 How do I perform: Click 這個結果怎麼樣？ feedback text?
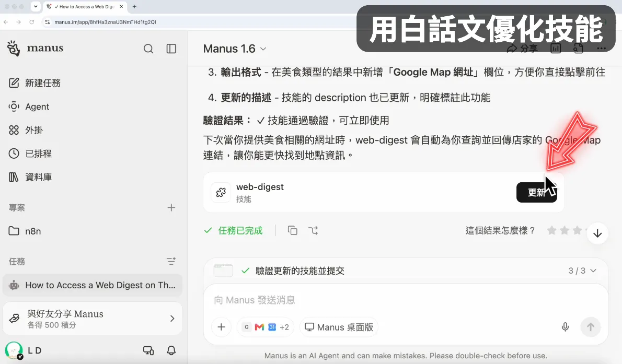pyautogui.click(x=501, y=230)
